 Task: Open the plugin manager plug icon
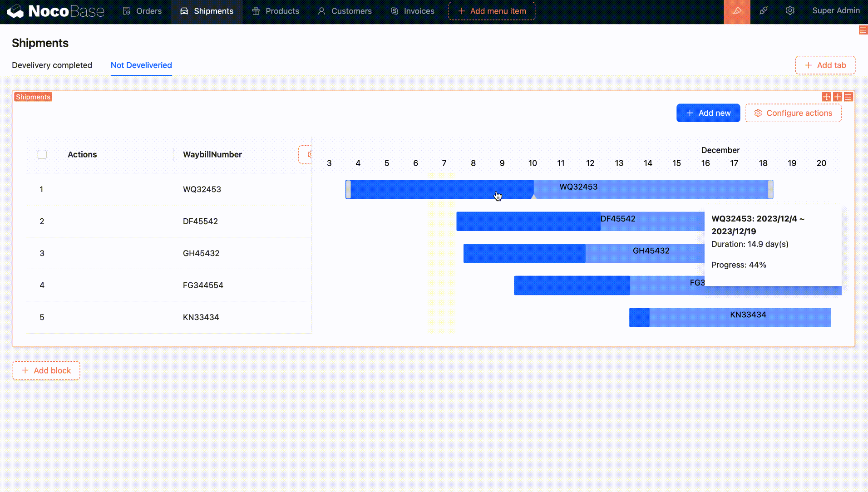764,11
